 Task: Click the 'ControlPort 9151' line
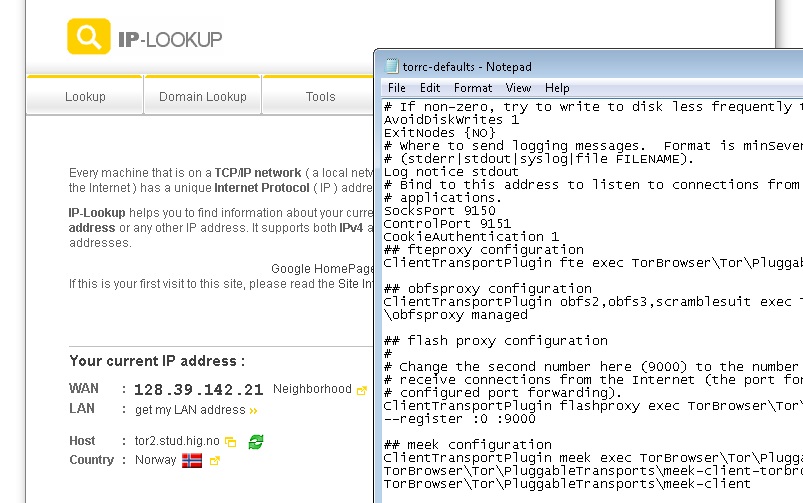click(x=447, y=224)
